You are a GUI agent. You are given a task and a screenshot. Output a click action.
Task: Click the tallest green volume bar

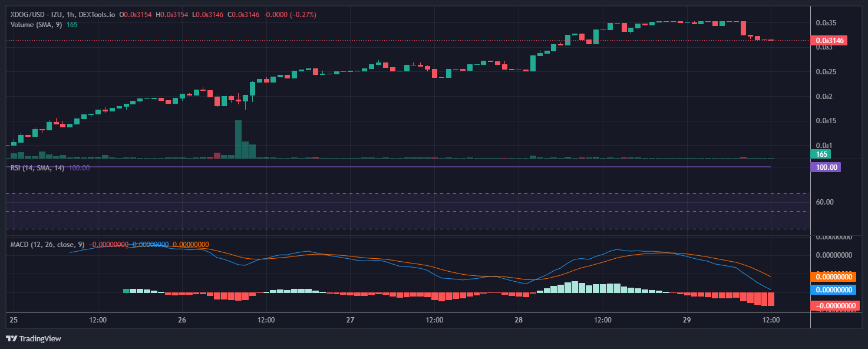click(238, 140)
